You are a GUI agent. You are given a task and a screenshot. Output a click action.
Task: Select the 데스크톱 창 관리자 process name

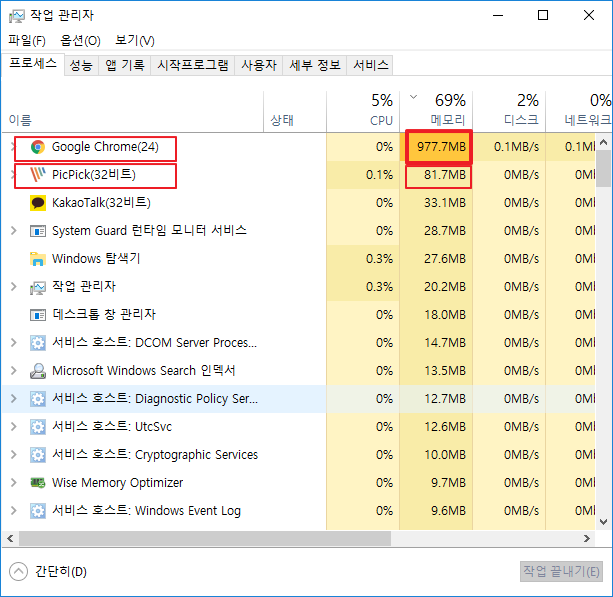click(104, 315)
